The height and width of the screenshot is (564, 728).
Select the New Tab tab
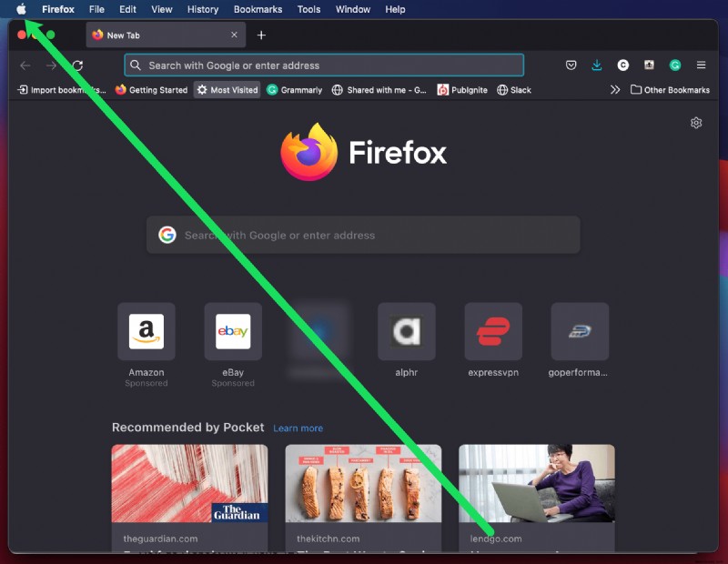click(x=166, y=35)
